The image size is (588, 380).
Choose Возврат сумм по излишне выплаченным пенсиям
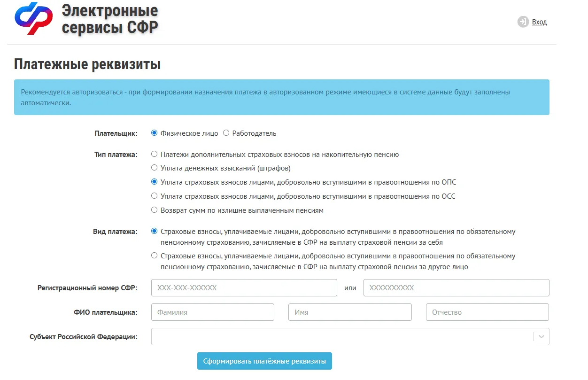pos(154,210)
